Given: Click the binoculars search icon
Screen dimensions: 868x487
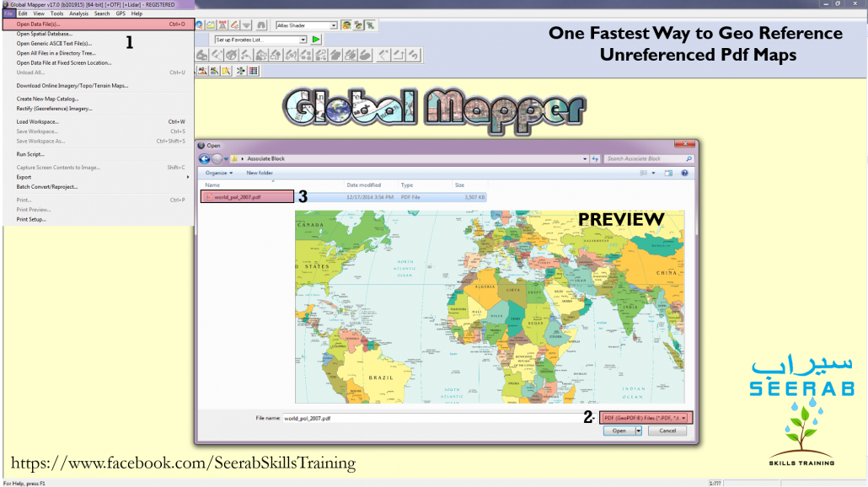Looking at the screenshot, I should [x=261, y=25].
